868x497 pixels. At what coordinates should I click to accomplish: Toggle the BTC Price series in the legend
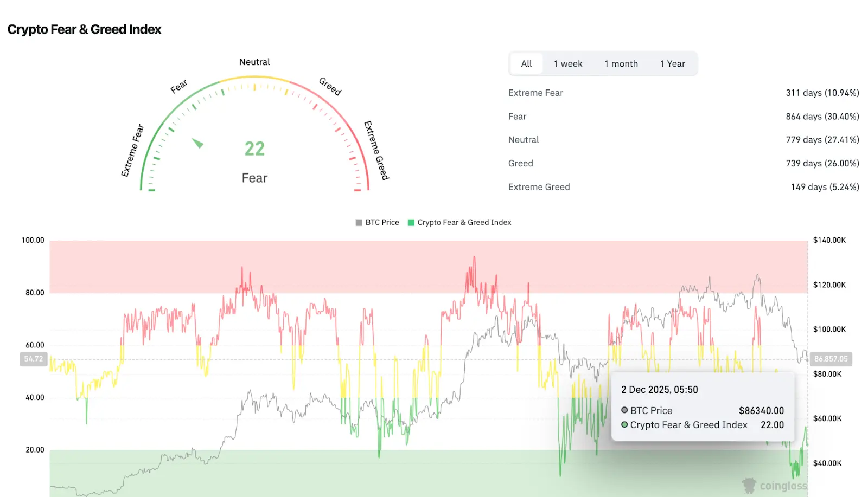point(378,222)
